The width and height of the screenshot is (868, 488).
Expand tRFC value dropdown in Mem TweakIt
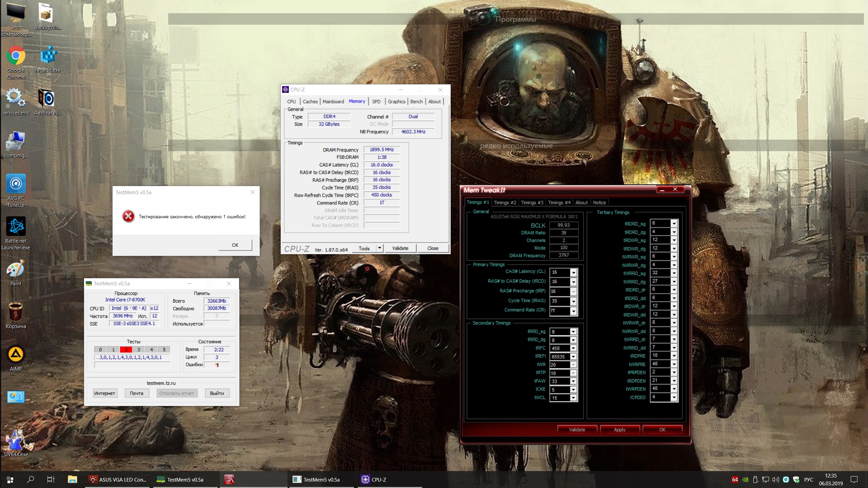click(573, 348)
